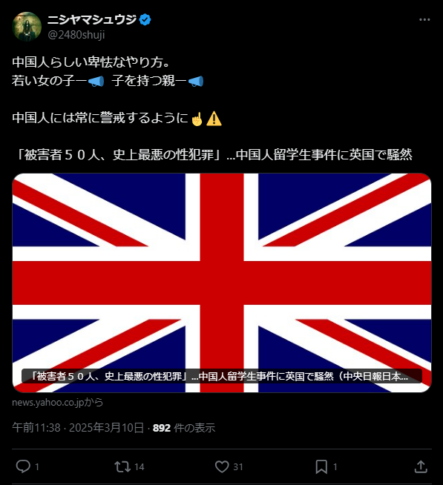
Task: Click the bookmark count number
Action: click(x=335, y=467)
